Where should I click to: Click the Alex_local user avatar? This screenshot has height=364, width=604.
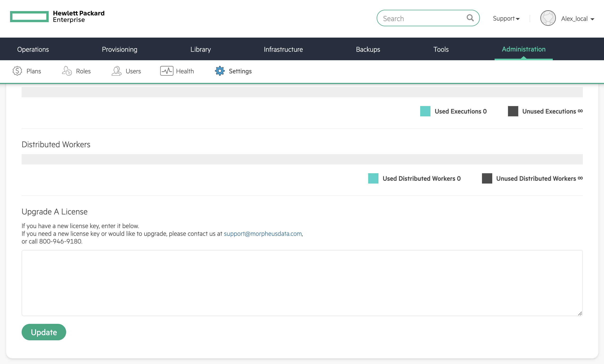click(548, 18)
